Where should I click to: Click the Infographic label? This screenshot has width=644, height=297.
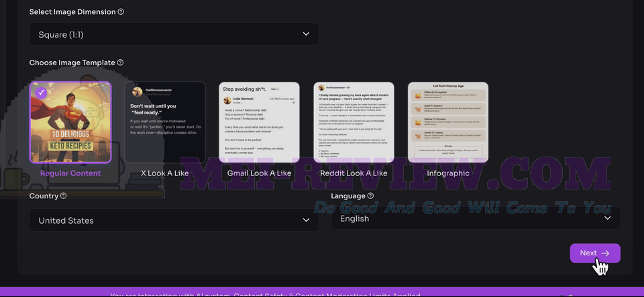click(448, 173)
